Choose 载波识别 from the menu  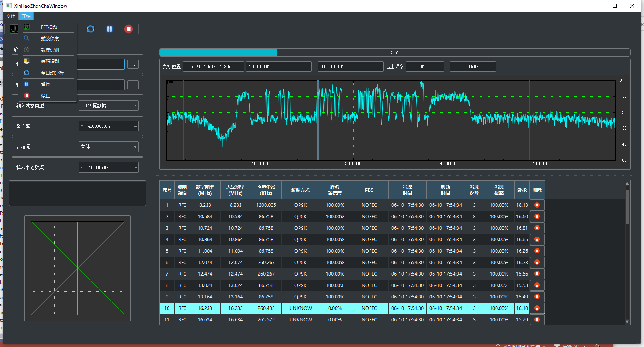(x=48, y=50)
